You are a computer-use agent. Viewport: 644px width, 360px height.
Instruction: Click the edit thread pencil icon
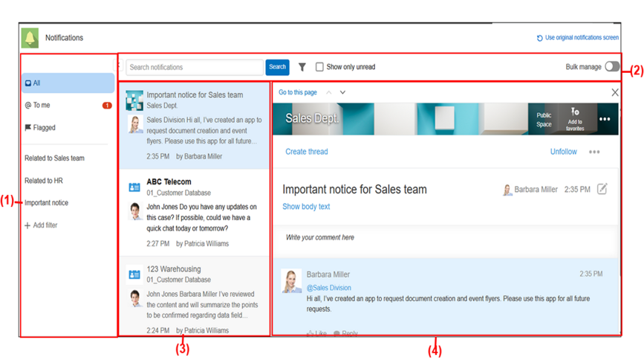click(602, 189)
